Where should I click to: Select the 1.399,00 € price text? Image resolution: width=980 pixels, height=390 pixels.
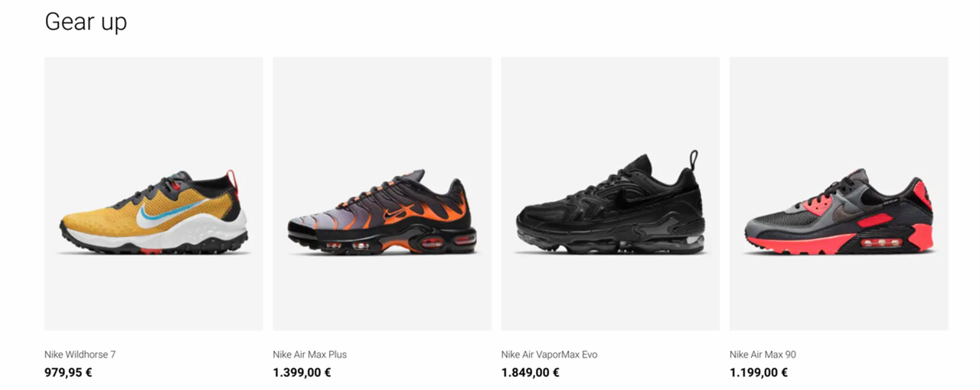[302, 373]
